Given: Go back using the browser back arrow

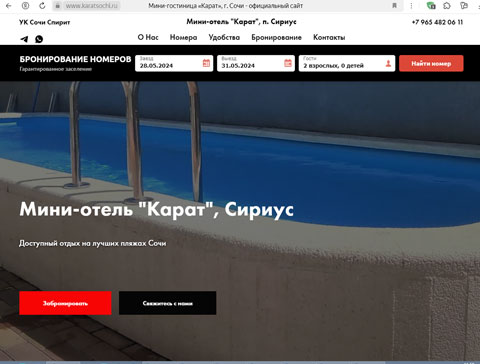Looking at the screenshot, I should click(9, 6).
